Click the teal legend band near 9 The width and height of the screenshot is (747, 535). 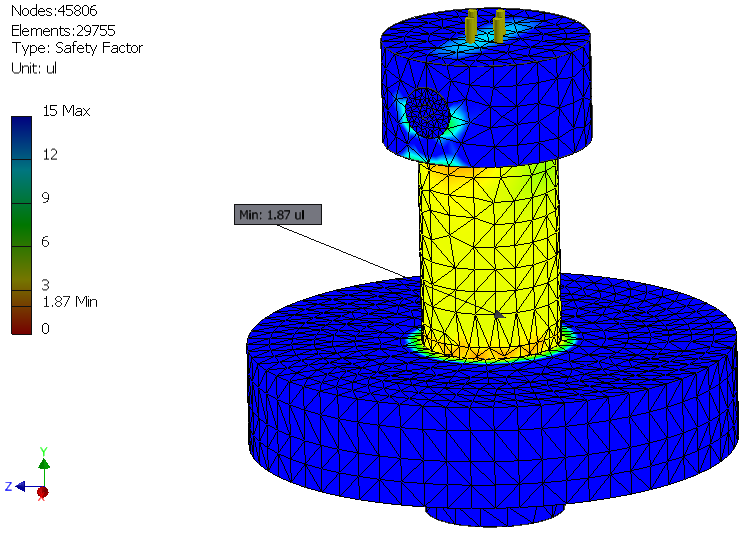21,182
